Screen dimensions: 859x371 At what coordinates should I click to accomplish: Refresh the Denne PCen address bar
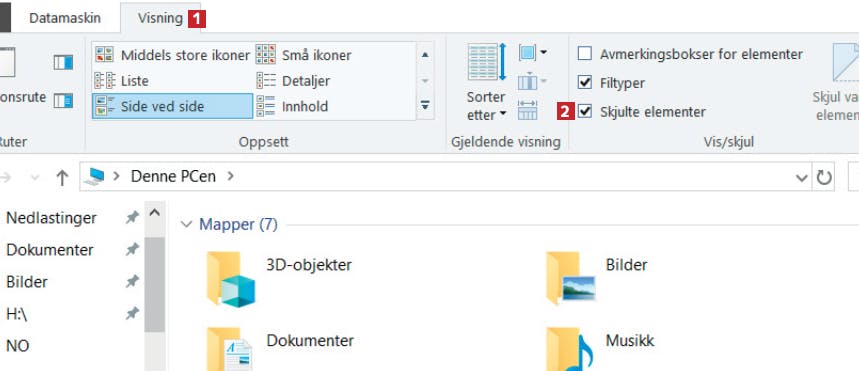point(824,177)
